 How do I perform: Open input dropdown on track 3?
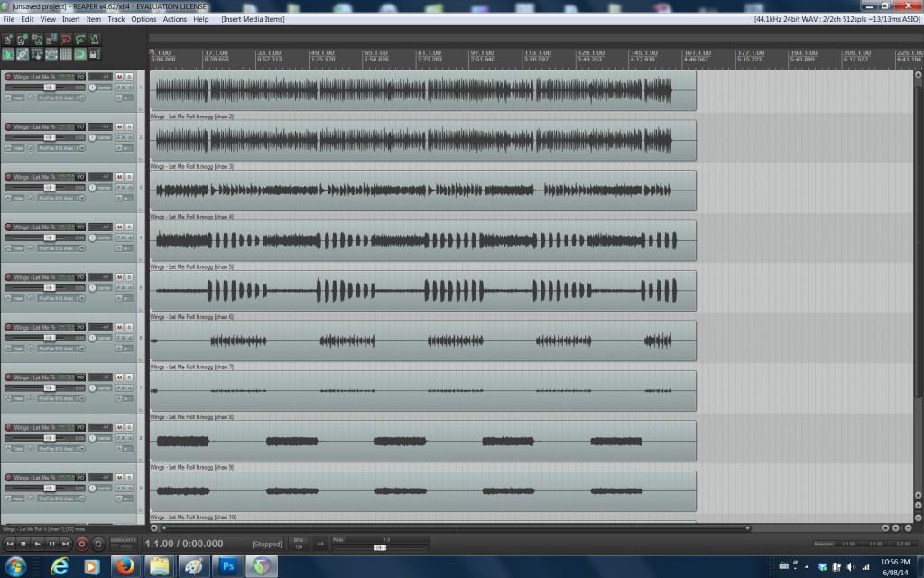pyautogui.click(x=61, y=198)
